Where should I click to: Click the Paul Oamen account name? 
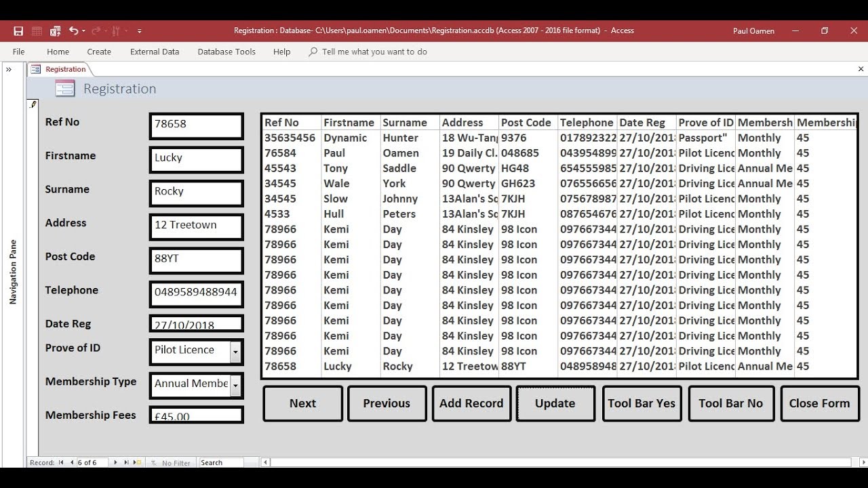753,30
